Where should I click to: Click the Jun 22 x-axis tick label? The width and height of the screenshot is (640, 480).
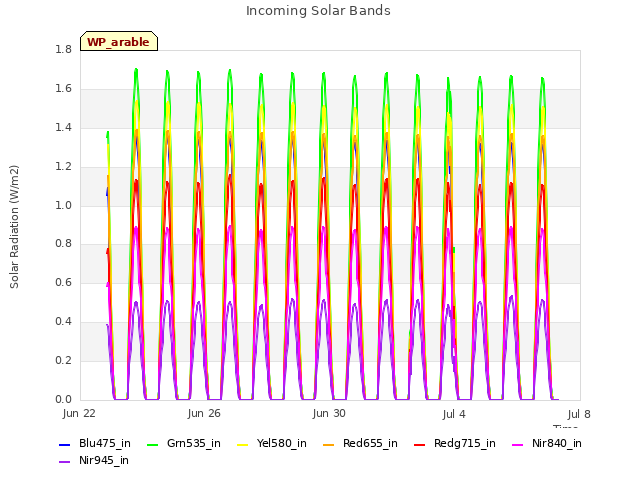pos(79,413)
